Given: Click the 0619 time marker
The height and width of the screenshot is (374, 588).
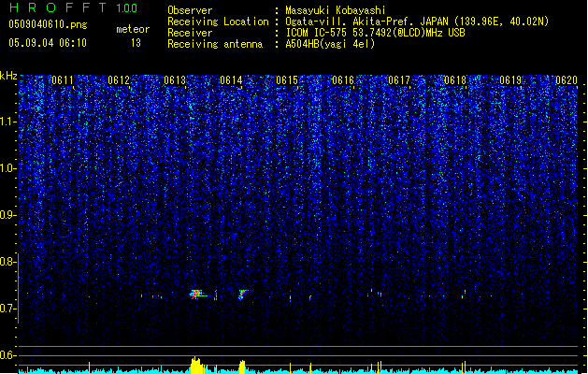Looking at the screenshot, I should pyautogui.click(x=510, y=80).
